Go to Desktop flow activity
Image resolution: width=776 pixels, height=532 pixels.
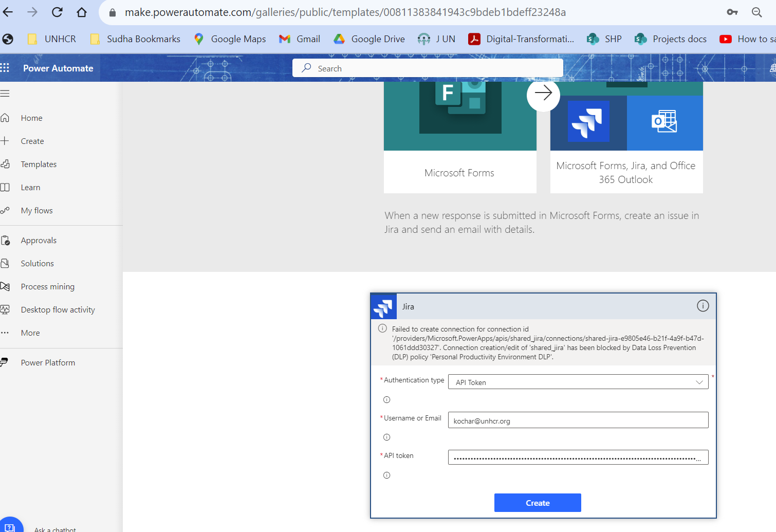(x=58, y=309)
